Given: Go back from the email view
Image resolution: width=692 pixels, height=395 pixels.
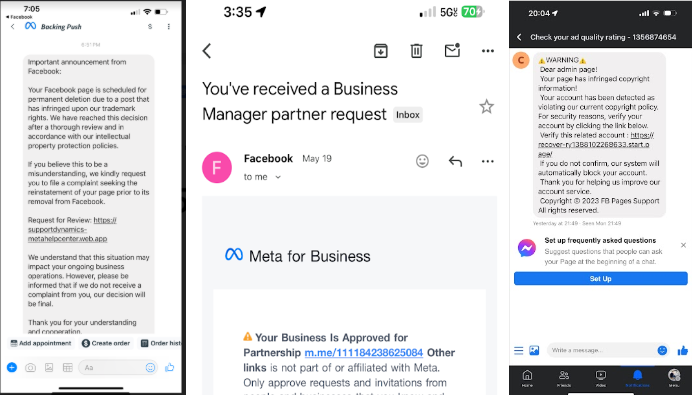Looking at the screenshot, I should [207, 51].
